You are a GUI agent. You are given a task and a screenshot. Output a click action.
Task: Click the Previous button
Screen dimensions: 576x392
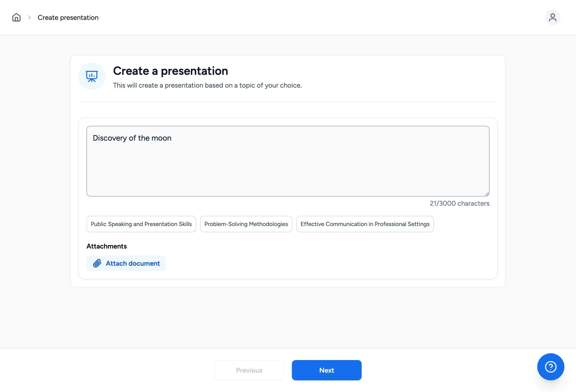tap(249, 370)
